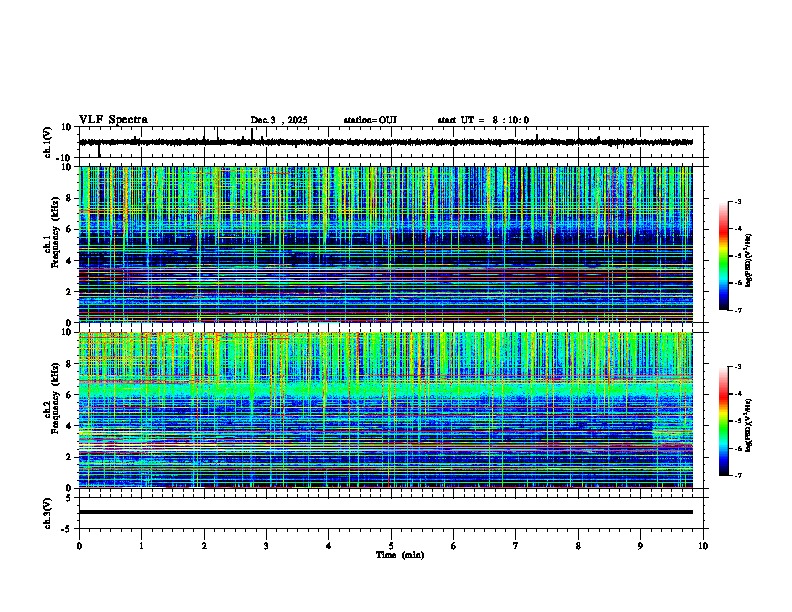Click the "-10" tick on ch.1(V) axis

(65, 158)
